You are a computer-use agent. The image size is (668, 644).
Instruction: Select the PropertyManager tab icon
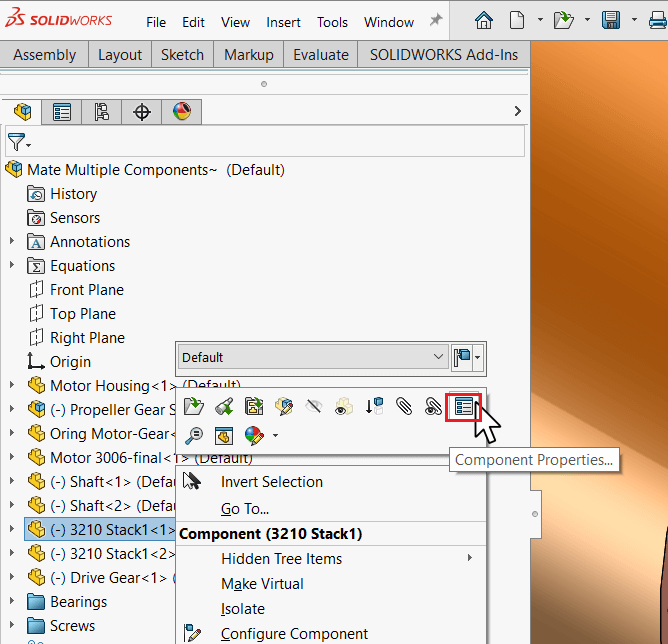point(62,112)
